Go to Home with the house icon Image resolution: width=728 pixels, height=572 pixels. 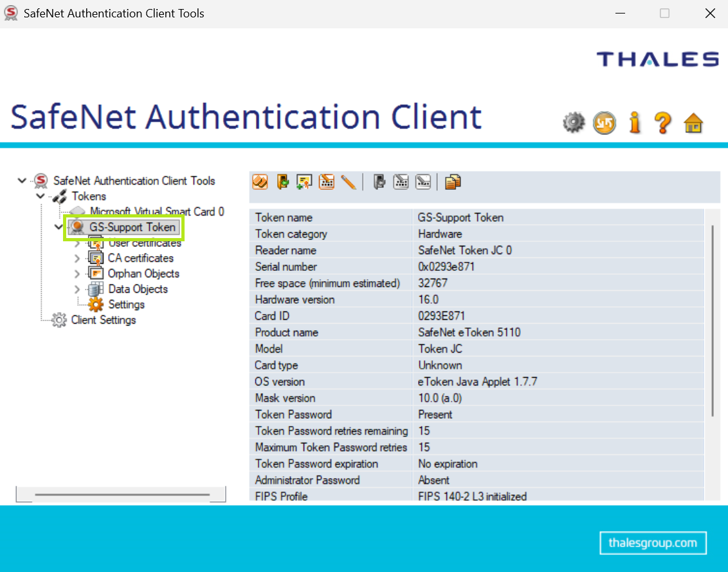click(693, 123)
